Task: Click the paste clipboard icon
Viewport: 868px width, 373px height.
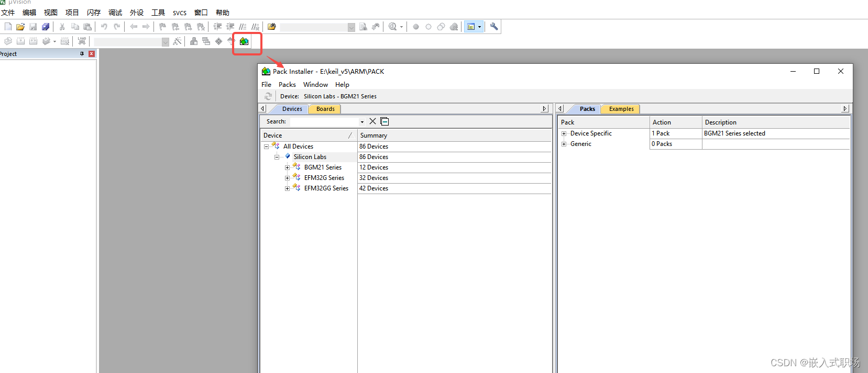Action: [87, 27]
